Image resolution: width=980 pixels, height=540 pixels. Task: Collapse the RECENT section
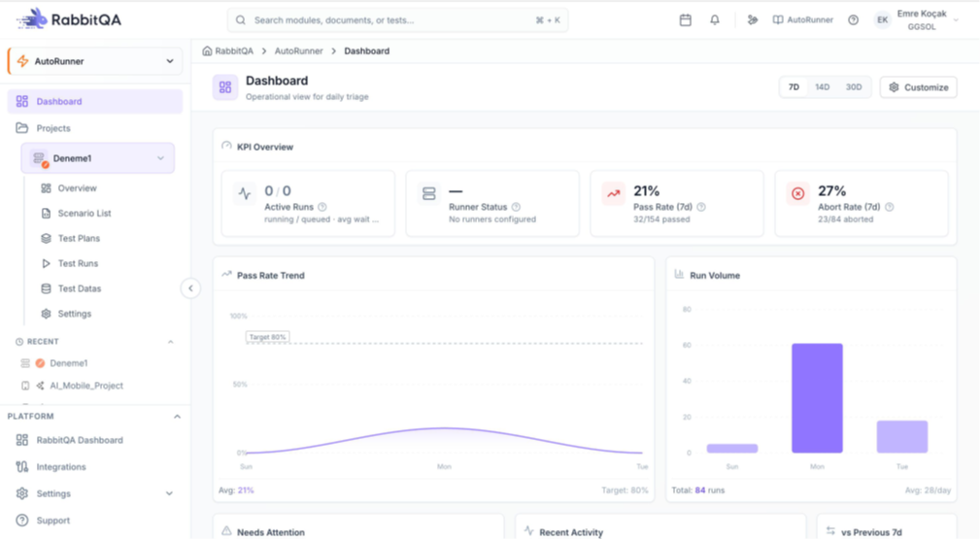(x=171, y=342)
